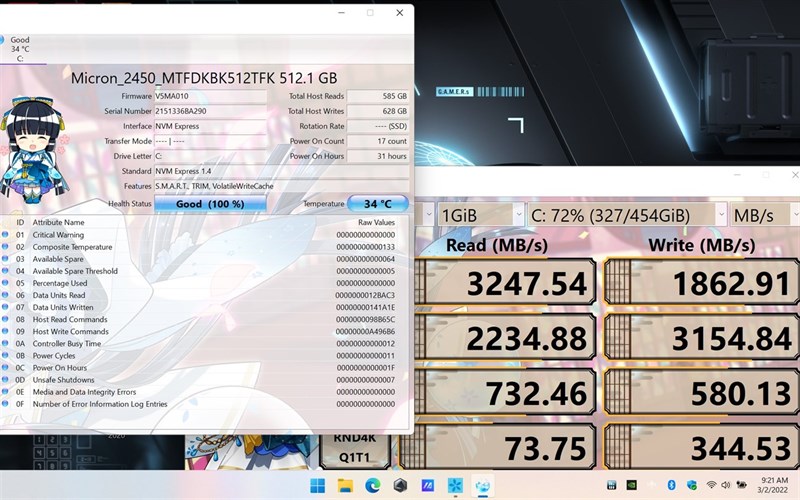Viewport: 800px width, 500px height.
Task: Click Power On Count value 17 count
Action: point(378,141)
